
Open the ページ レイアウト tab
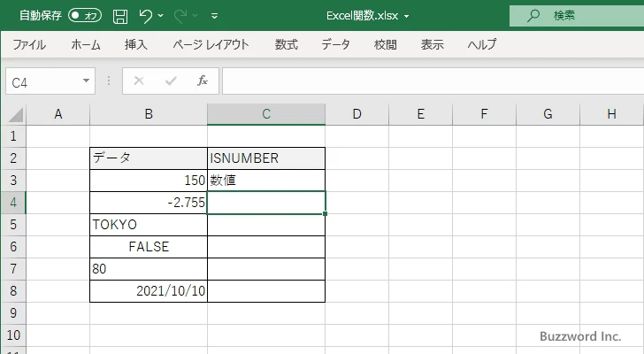(211, 44)
